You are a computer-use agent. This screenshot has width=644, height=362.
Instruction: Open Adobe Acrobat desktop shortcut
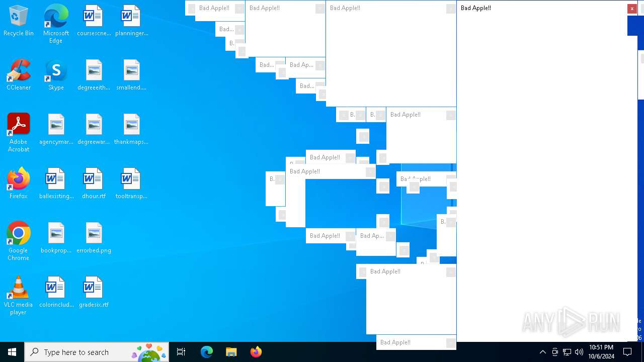point(19,133)
